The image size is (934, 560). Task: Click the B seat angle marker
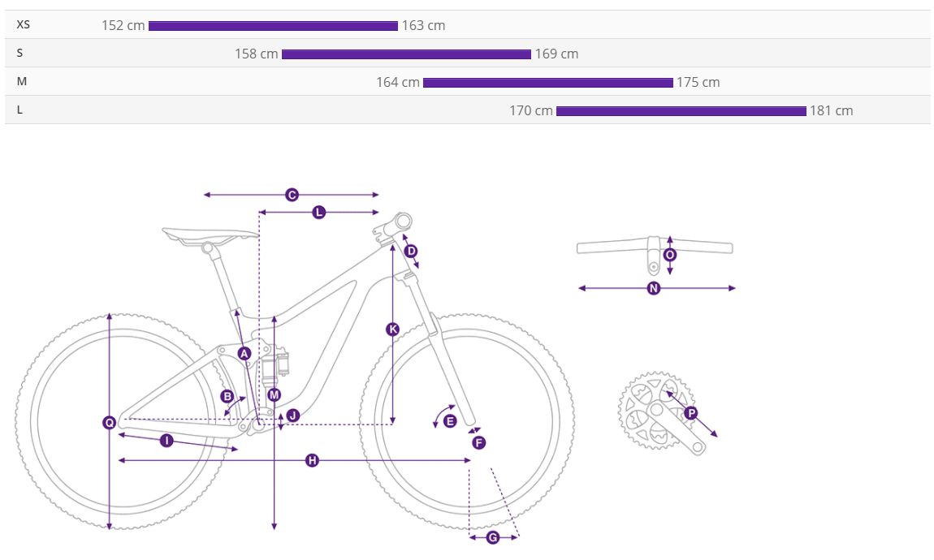[227, 396]
